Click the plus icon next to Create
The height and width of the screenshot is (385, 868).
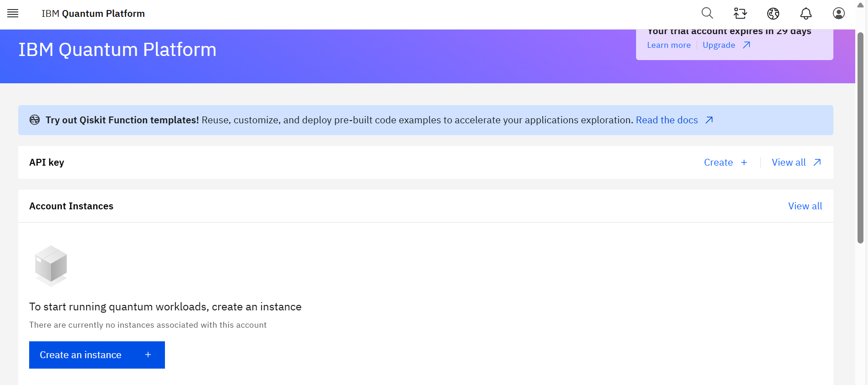744,162
